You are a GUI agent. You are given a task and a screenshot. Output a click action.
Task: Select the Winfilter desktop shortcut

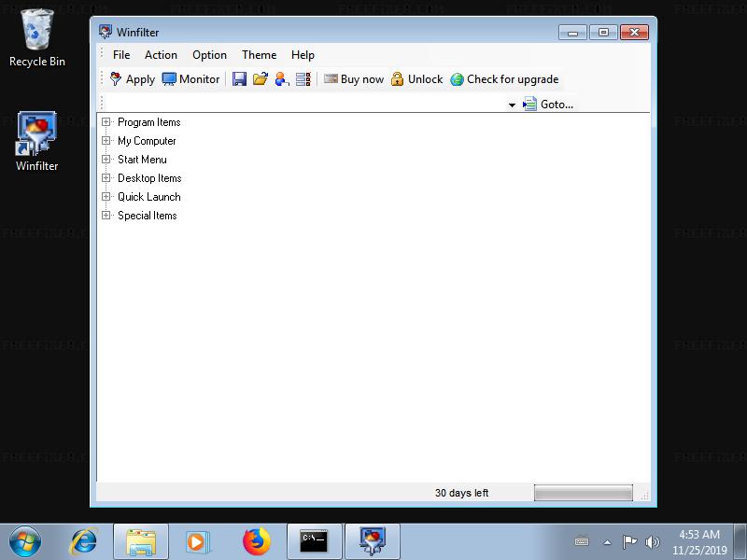[x=37, y=142]
